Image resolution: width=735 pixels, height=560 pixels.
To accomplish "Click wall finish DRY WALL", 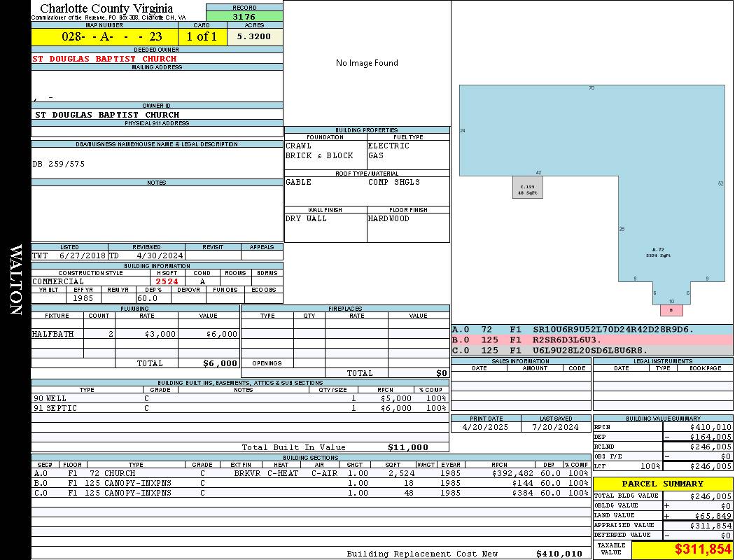I will 306,219.
